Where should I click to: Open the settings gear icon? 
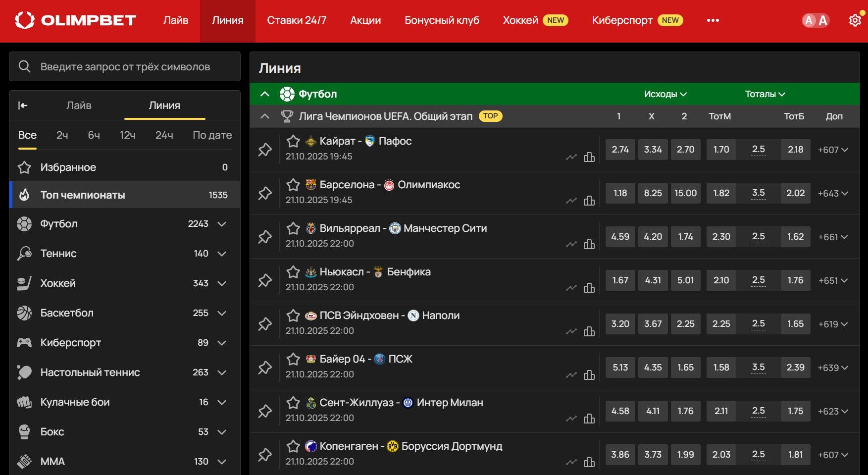click(x=855, y=20)
